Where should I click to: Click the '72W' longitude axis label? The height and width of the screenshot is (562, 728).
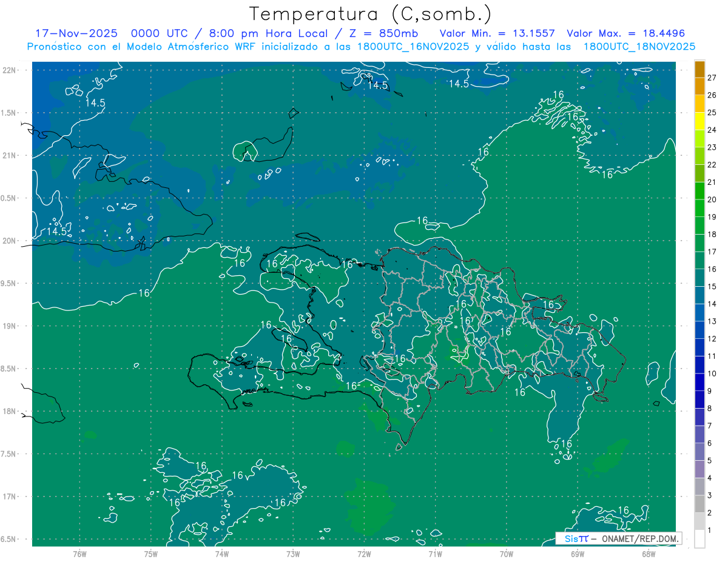364,554
